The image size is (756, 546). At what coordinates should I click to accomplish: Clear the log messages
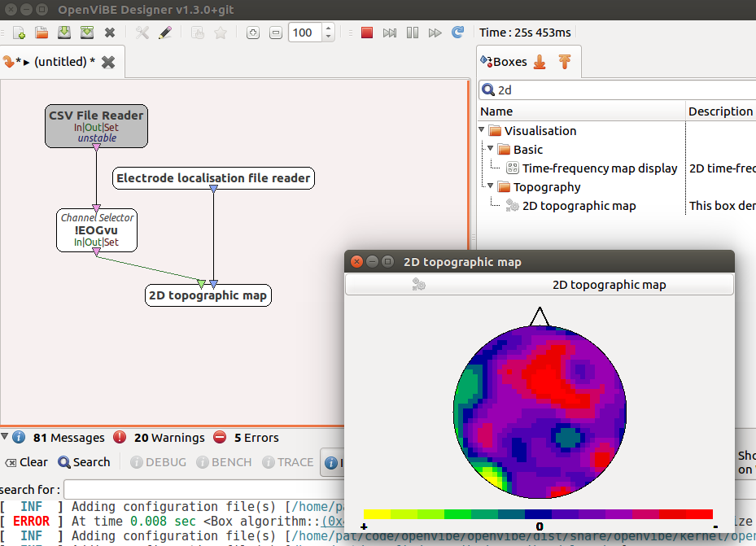click(27, 462)
